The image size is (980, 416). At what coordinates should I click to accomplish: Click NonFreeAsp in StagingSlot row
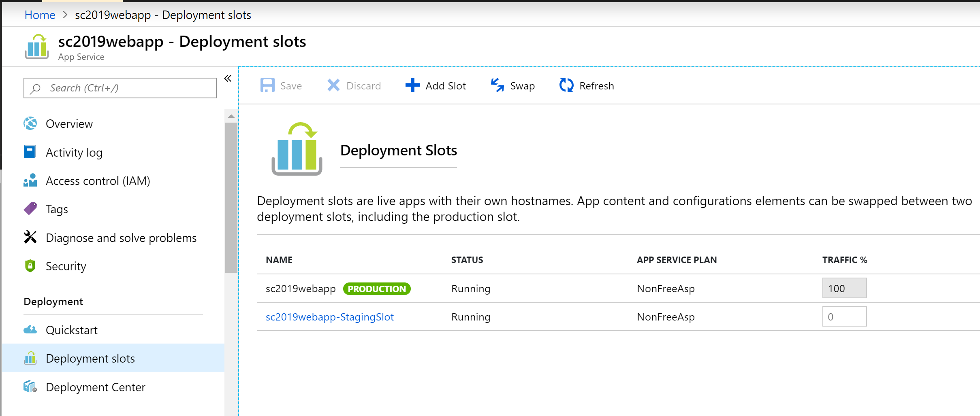(x=666, y=317)
